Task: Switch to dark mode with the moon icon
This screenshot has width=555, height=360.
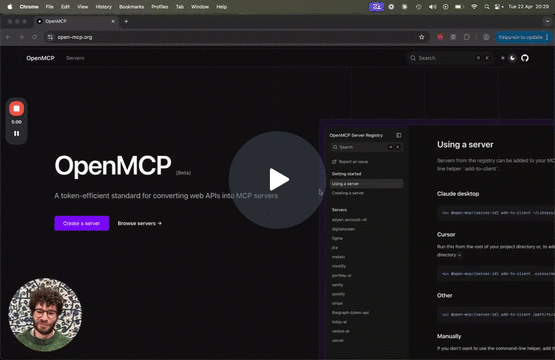Action: (512, 58)
